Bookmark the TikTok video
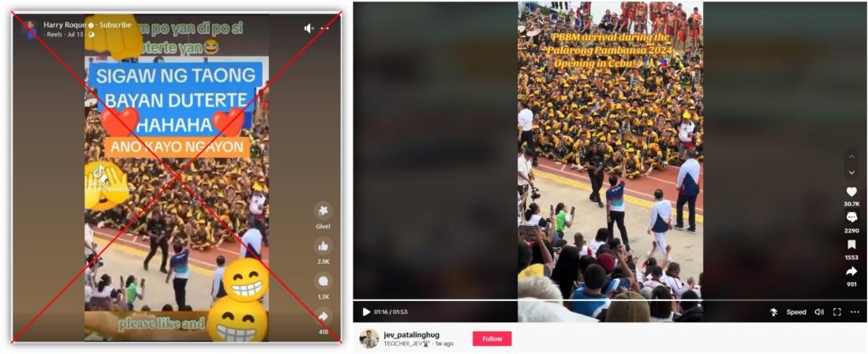The height and width of the screenshot is (354, 868). pos(851,245)
